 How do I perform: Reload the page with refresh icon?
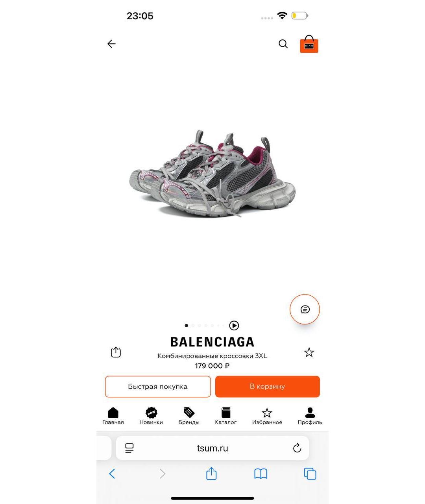point(297,448)
